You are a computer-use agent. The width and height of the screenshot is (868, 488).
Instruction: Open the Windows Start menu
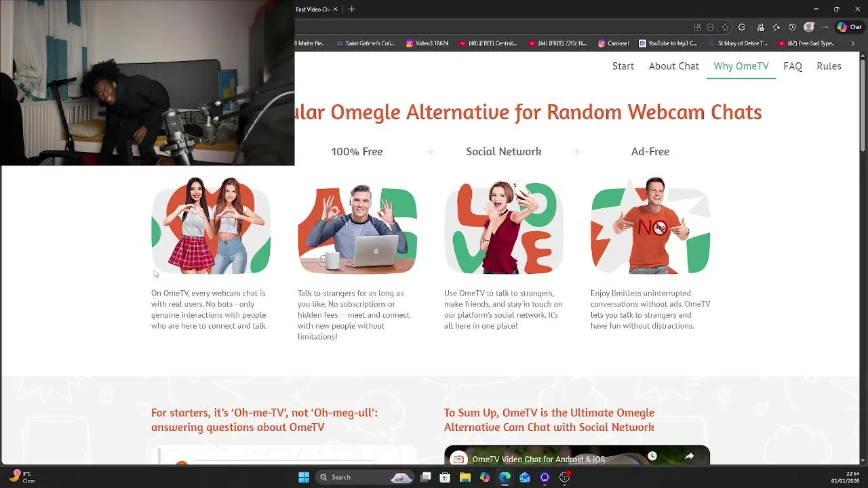pos(304,477)
